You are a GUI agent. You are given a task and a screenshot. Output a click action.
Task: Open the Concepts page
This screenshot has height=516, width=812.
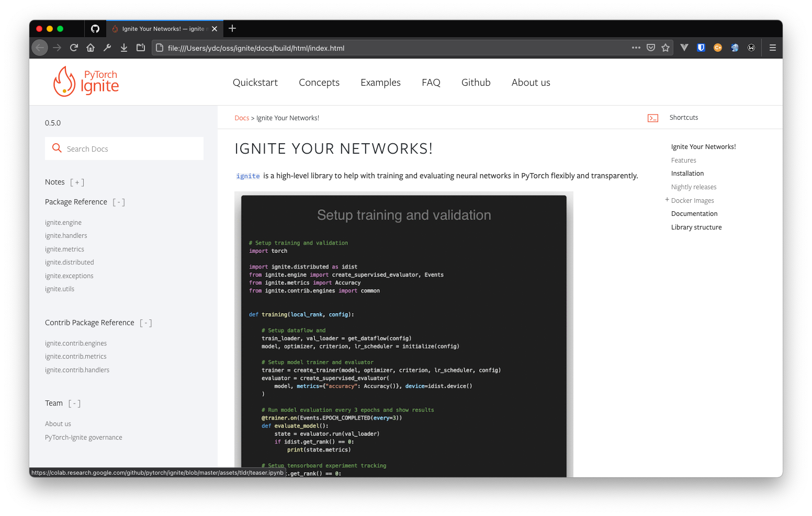pyautogui.click(x=319, y=83)
